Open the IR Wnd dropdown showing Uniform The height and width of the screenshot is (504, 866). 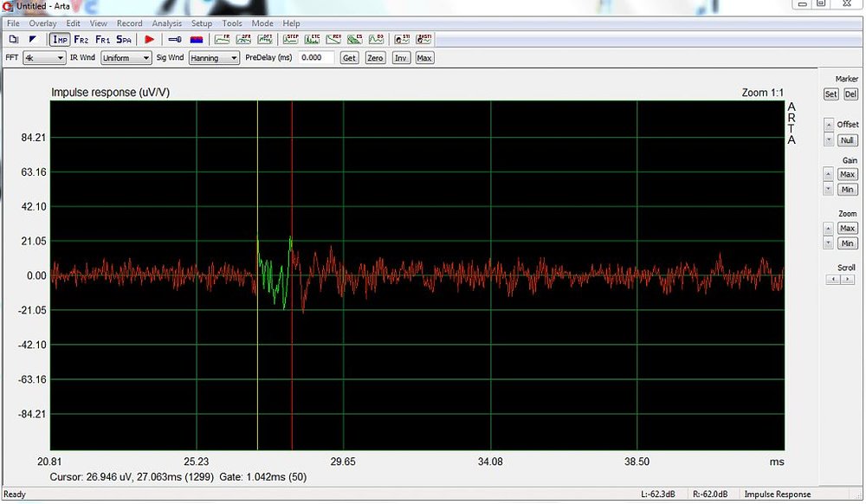tap(126, 58)
